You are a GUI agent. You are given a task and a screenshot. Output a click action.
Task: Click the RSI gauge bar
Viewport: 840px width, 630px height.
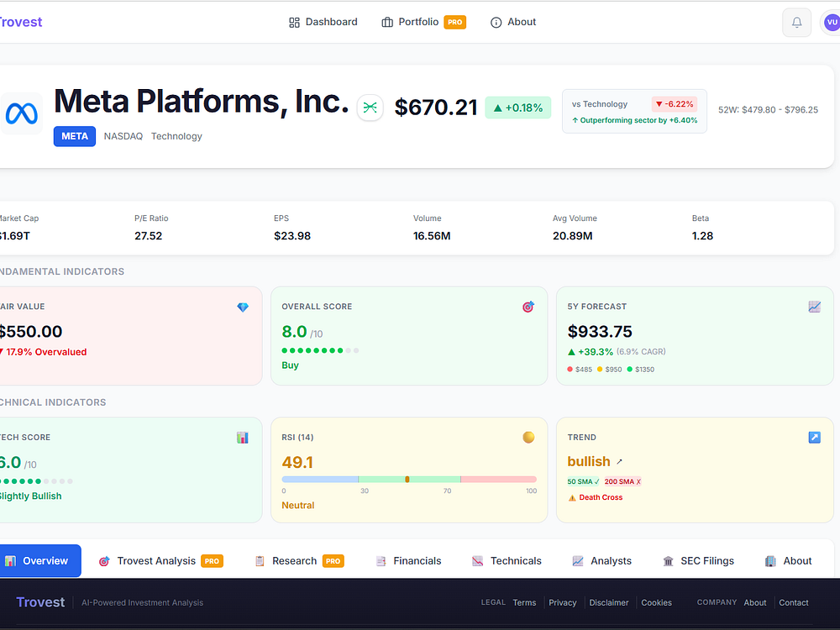(x=409, y=479)
